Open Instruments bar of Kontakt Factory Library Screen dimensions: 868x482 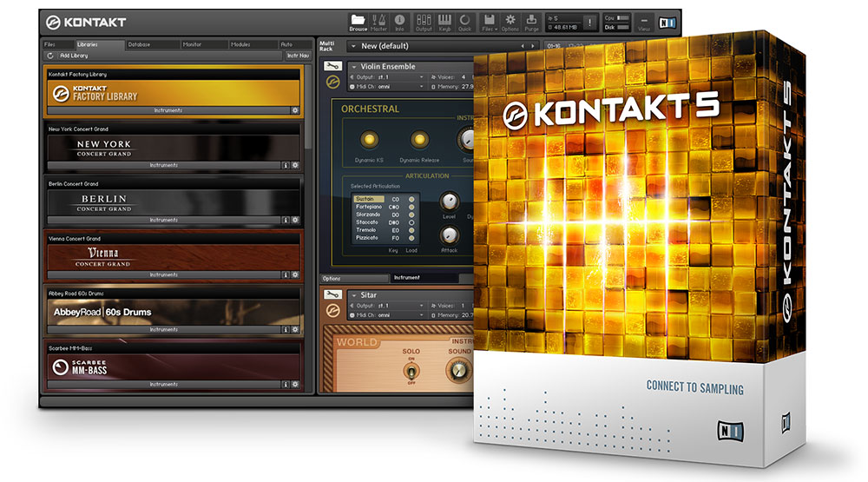168,110
